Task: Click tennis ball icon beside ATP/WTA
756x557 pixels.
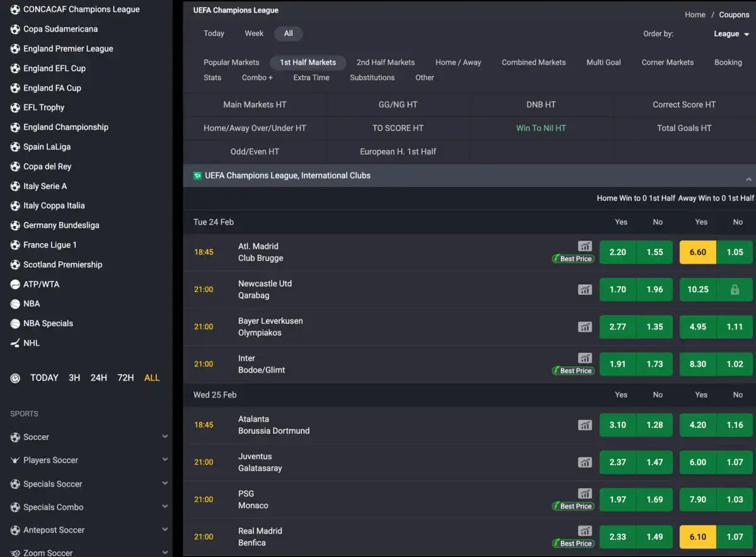Action: (15, 284)
